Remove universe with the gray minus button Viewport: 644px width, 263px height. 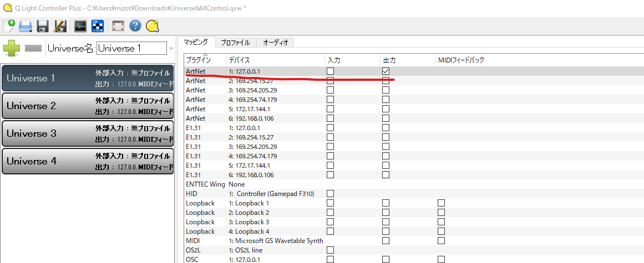(33, 48)
